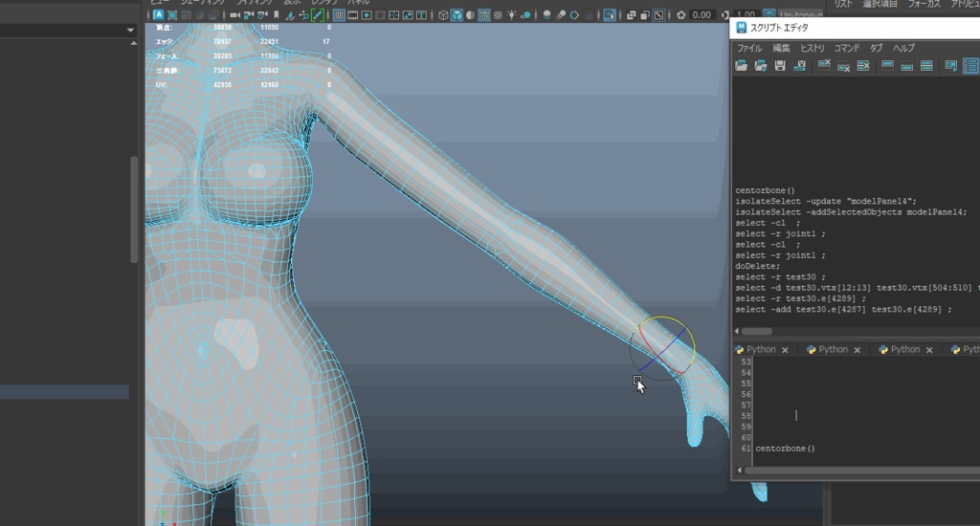Toggle the Resolution Gate display
980x526 pixels.
point(367,15)
